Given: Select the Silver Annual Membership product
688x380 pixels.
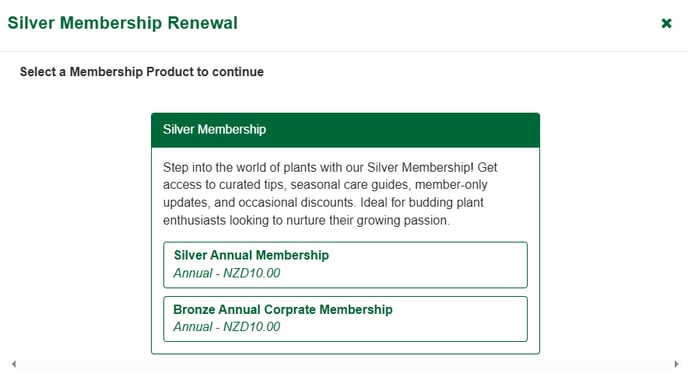Looking at the screenshot, I should (345, 265).
